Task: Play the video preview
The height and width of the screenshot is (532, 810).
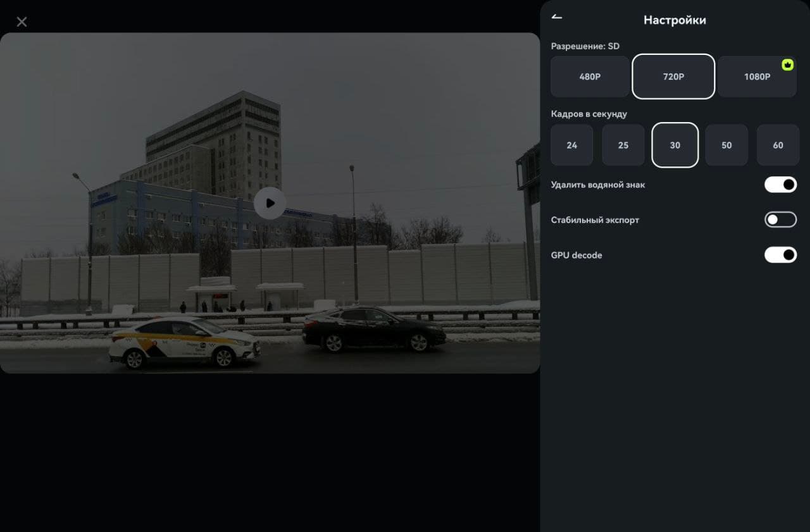Action: coord(270,203)
